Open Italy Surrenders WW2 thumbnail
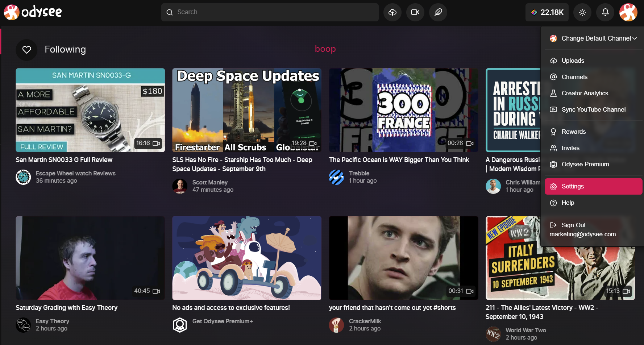Screen dimensions: 644x345 pos(560,273)
